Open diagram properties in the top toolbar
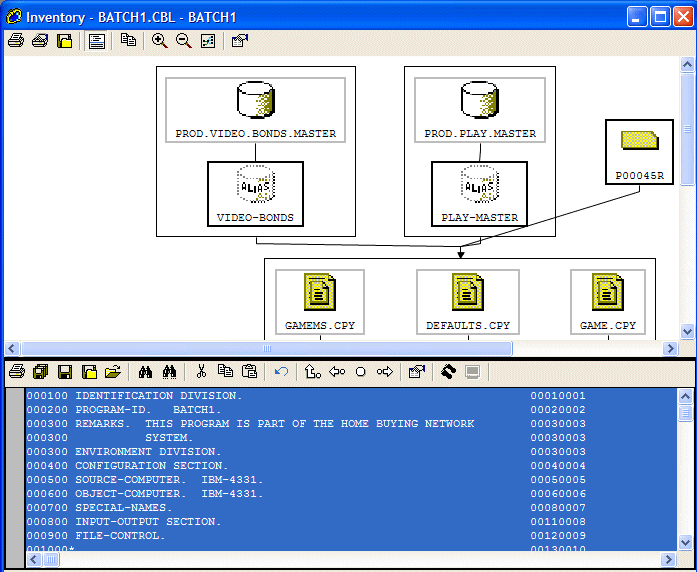The image size is (697, 572). (240, 41)
